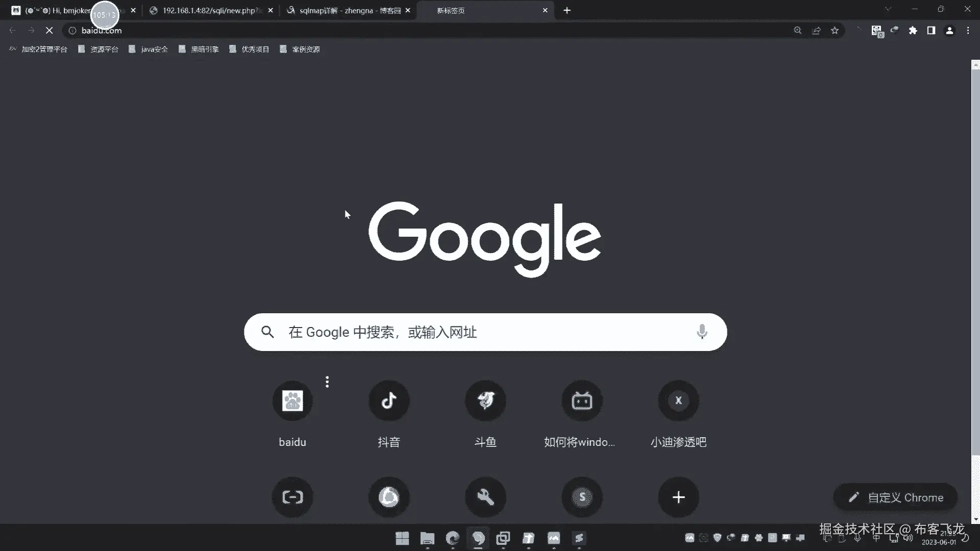Open the Chrome three-dot main menu
Viewport: 980px width, 551px height.
tap(968, 31)
